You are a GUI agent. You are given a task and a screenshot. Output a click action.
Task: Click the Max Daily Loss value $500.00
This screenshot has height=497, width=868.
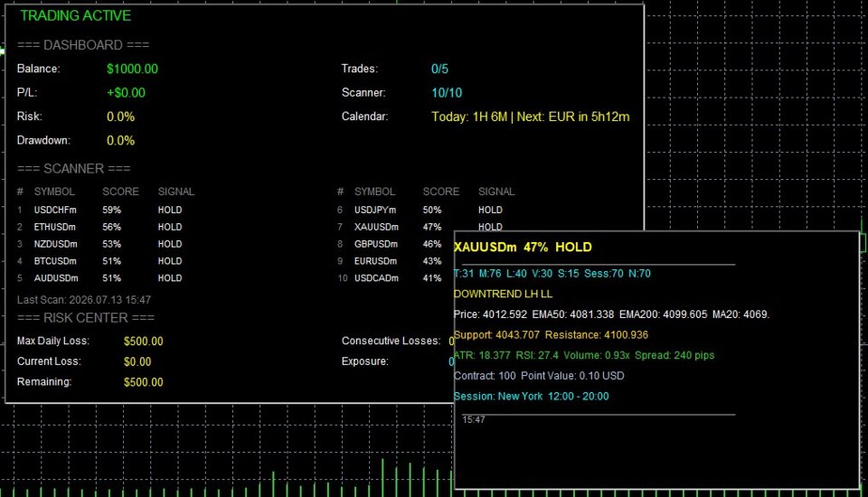pos(144,341)
